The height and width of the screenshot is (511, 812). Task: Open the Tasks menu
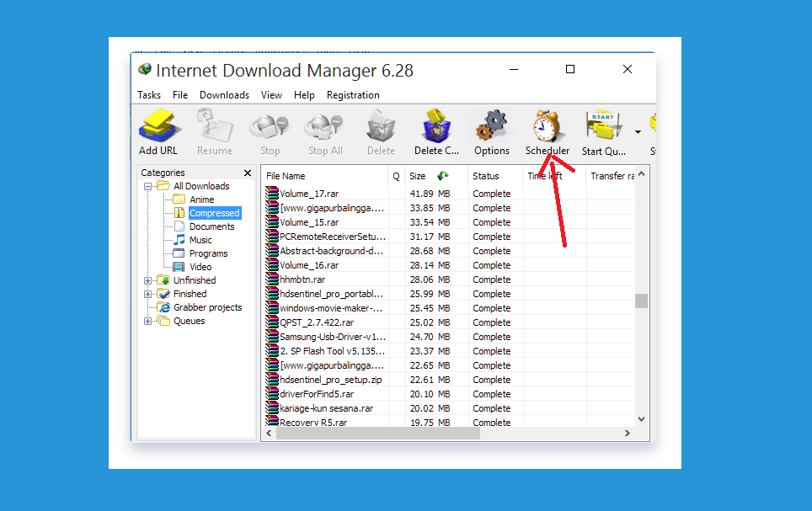pyautogui.click(x=149, y=95)
